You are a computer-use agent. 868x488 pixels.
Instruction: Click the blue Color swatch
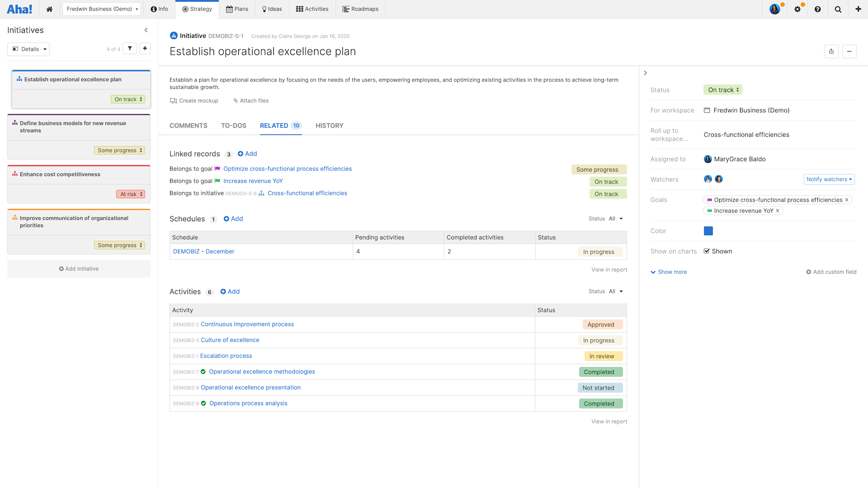708,231
